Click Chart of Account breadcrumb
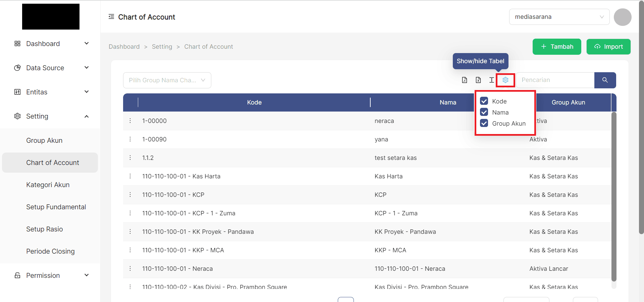Screen dimensions: 644x302 pyautogui.click(x=209, y=47)
